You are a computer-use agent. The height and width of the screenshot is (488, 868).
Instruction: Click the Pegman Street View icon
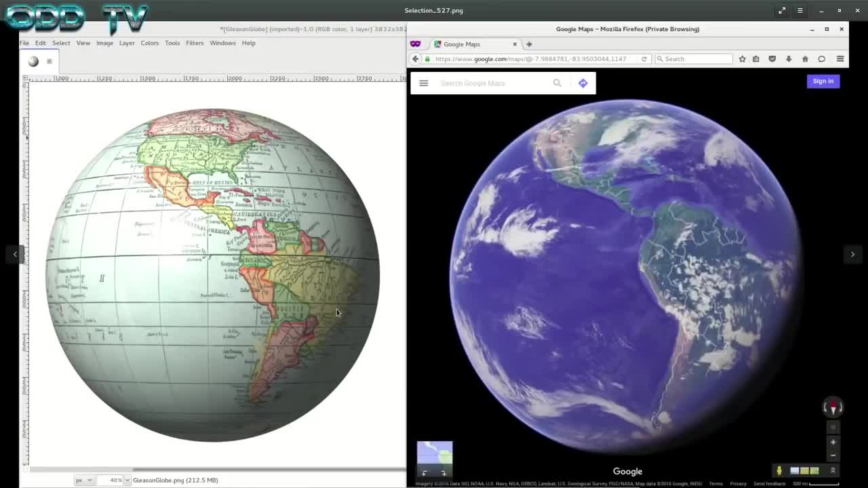click(x=779, y=470)
